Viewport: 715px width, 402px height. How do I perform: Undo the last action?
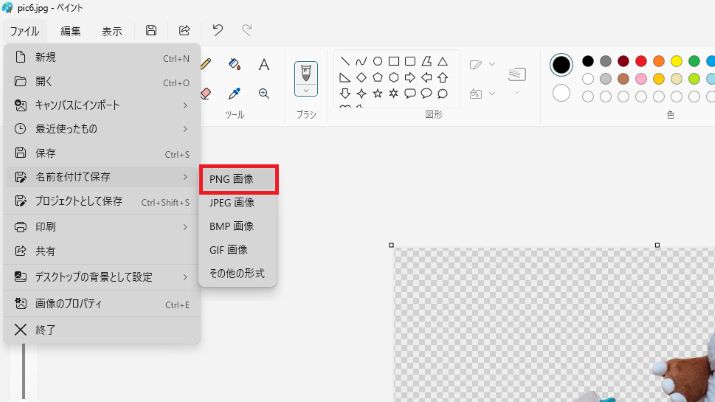[218, 31]
